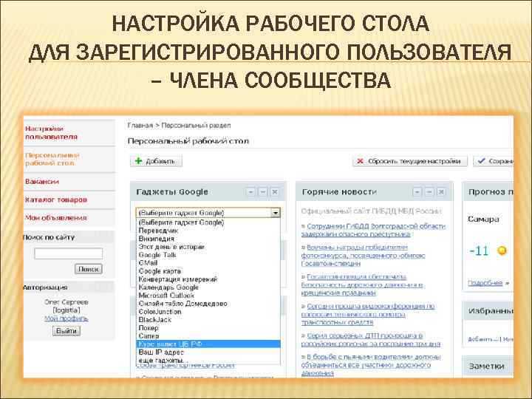Click Официальный сайт ГИБДД МВД России heading

pyautogui.click(x=372, y=211)
